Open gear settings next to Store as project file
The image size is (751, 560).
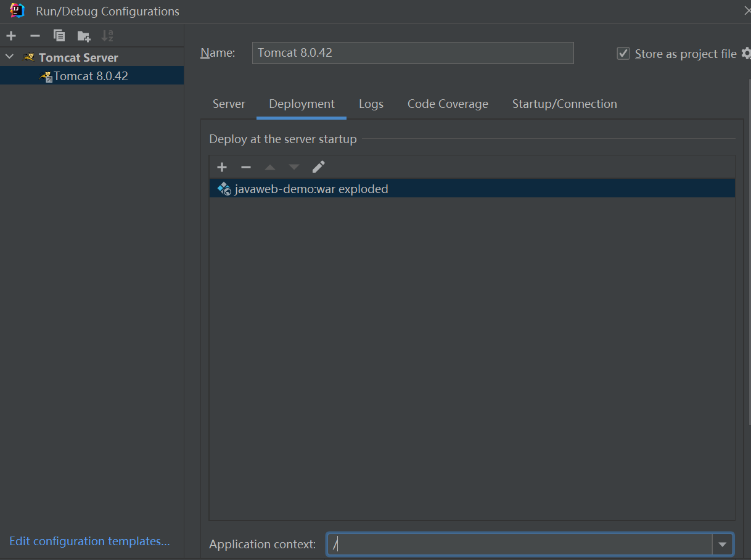pos(746,53)
